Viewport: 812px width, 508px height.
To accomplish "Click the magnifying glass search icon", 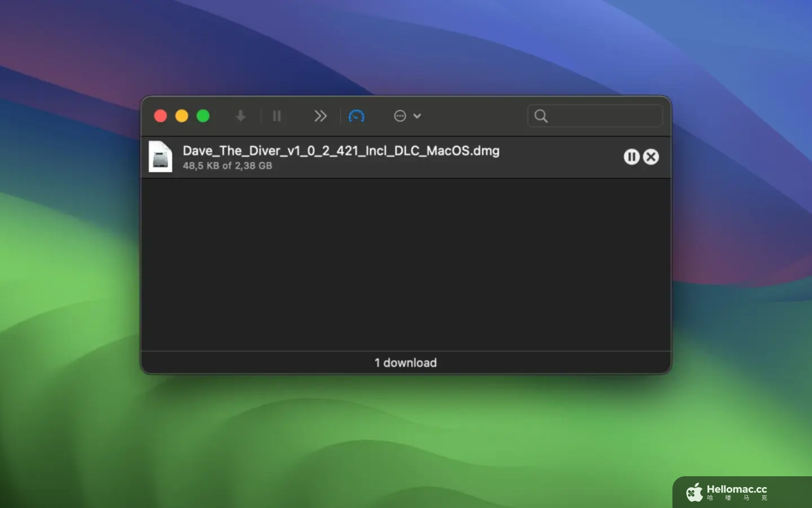I will click(x=540, y=116).
